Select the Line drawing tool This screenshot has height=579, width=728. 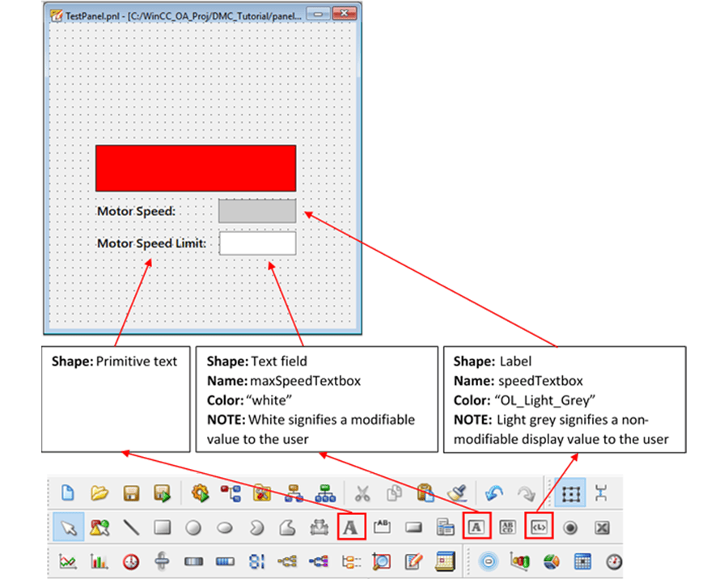(x=131, y=527)
